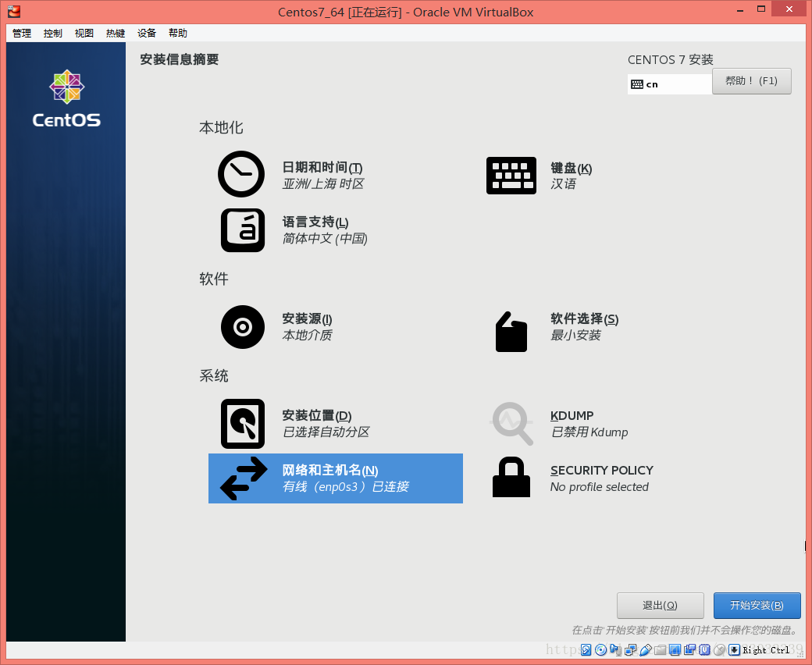Click the 已禁用 Kdump status text
812x665 pixels.
coord(589,432)
